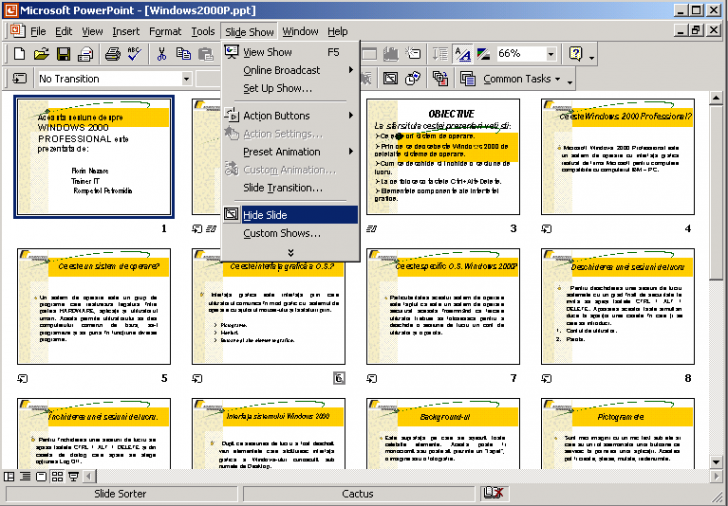The image size is (728, 506).
Task: Click the Rehearse Timings clock icon
Action: (x=413, y=78)
